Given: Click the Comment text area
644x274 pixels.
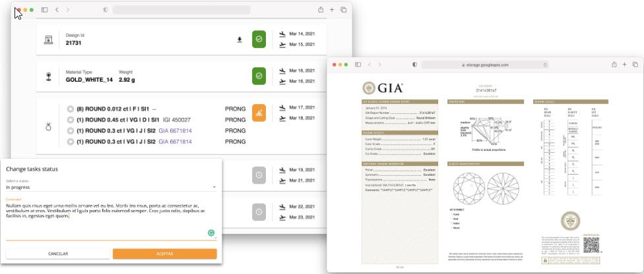Looking at the screenshot, I should tap(111, 221).
